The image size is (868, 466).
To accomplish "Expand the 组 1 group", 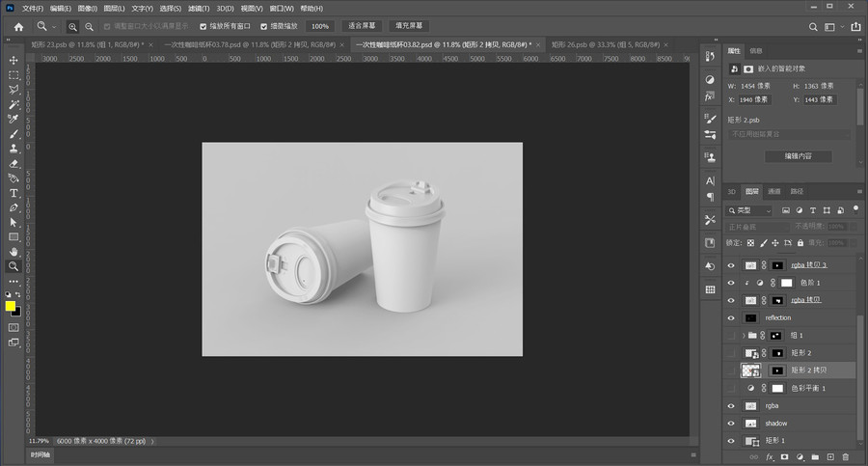I will [744, 336].
